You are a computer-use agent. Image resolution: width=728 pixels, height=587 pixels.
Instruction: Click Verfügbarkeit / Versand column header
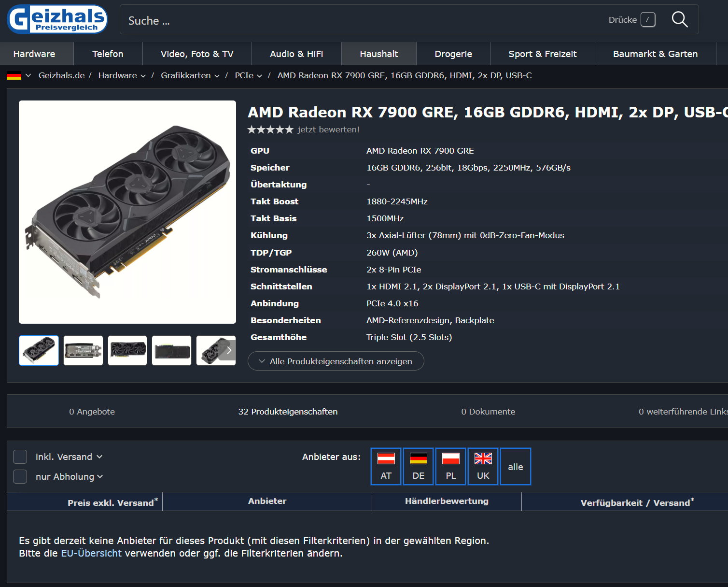click(x=637, y=502)
